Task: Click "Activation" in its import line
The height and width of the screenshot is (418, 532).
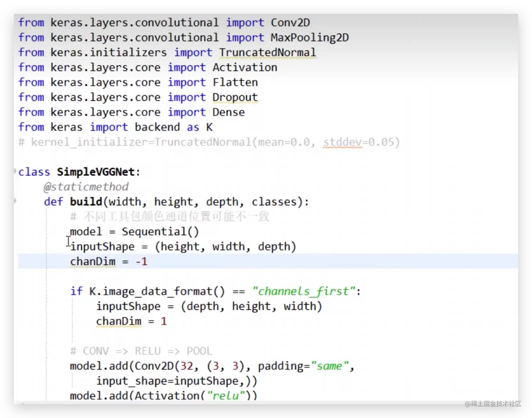Action: 245,67
